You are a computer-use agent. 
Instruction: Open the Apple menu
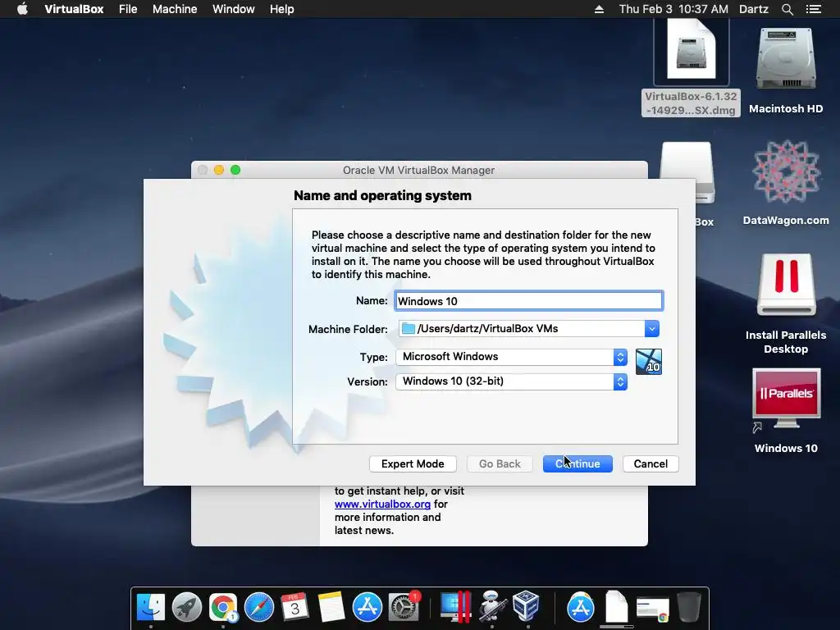(22, 9)
